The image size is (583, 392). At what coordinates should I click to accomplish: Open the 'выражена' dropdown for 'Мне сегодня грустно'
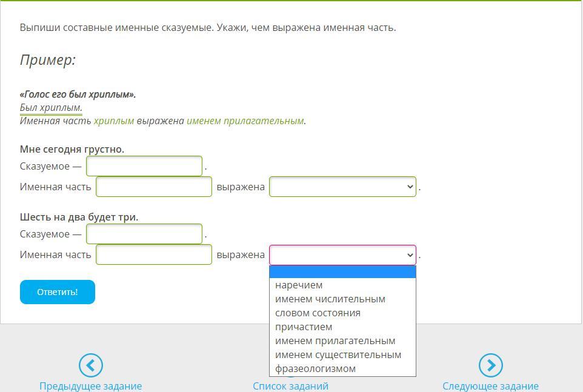coord(342,187)
